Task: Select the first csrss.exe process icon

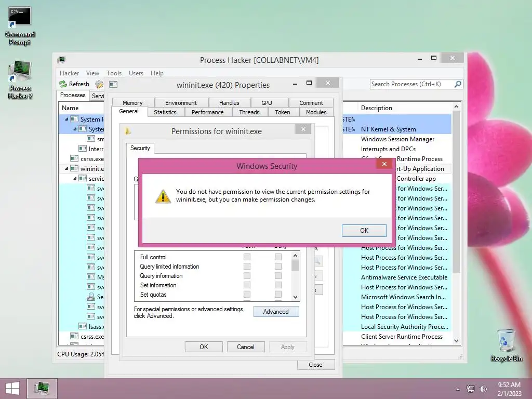Action: [x=74, y=158]
